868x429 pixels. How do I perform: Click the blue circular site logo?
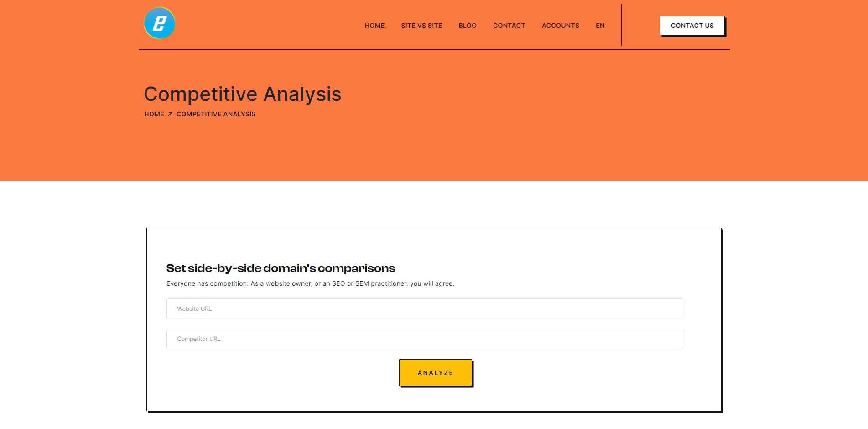tap(159, 23)
